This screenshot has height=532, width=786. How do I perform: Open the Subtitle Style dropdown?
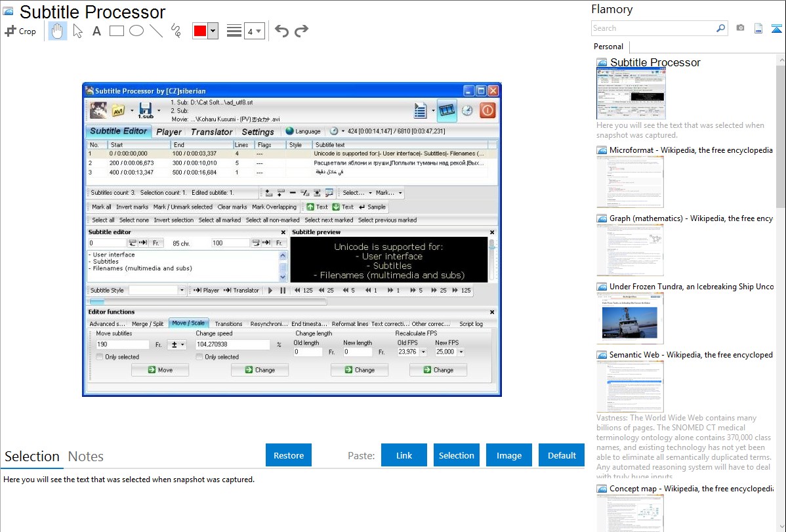tap(182, 291)
